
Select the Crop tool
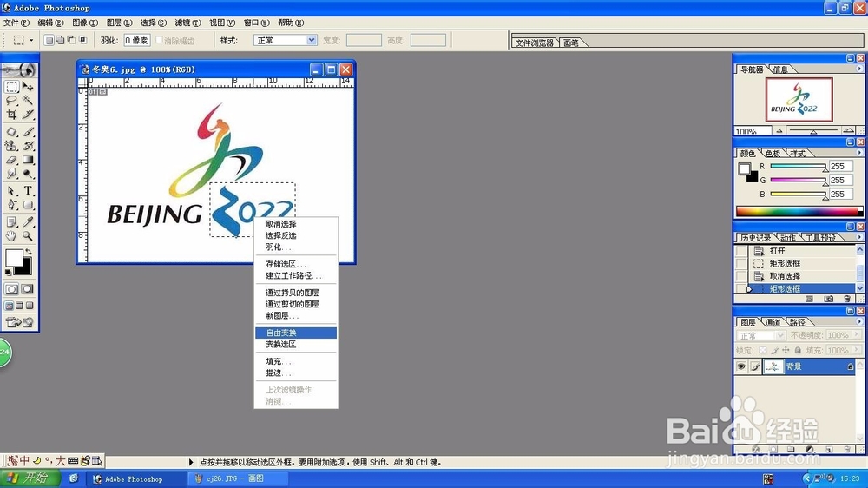coord(11,115)
